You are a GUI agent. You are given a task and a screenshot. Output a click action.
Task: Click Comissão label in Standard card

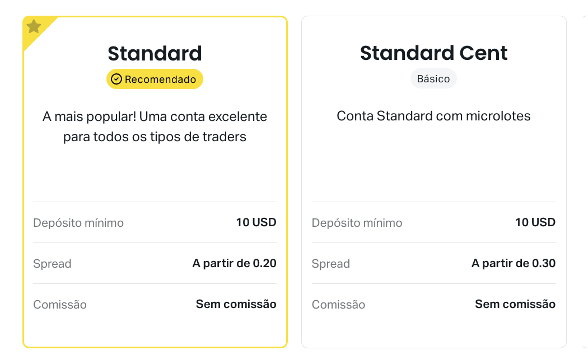[x=59, y=305]
